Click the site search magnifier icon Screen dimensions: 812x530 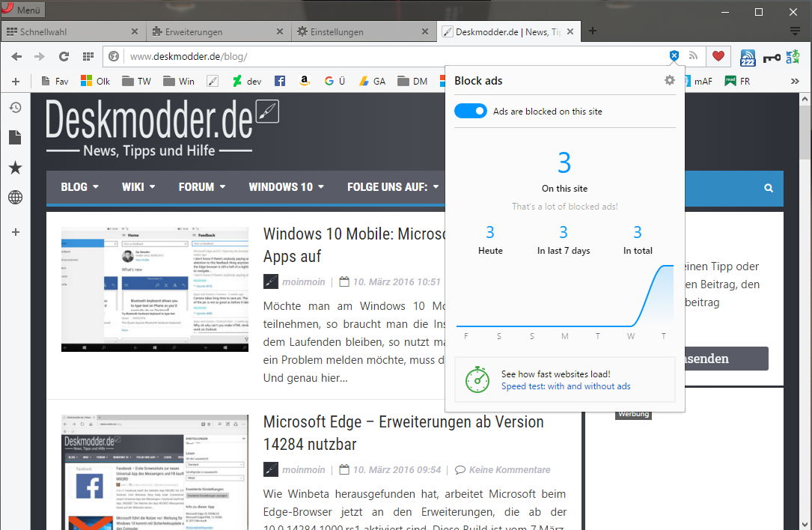769,189
